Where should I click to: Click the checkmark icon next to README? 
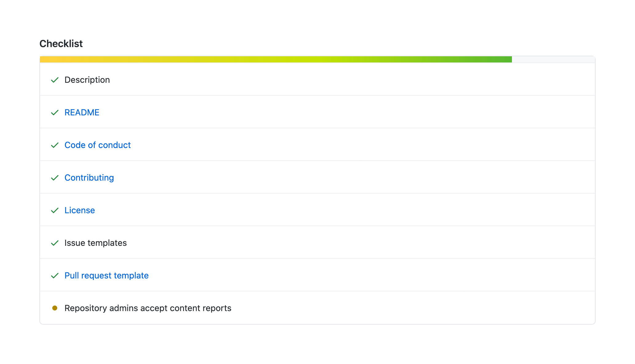(55, 113)
